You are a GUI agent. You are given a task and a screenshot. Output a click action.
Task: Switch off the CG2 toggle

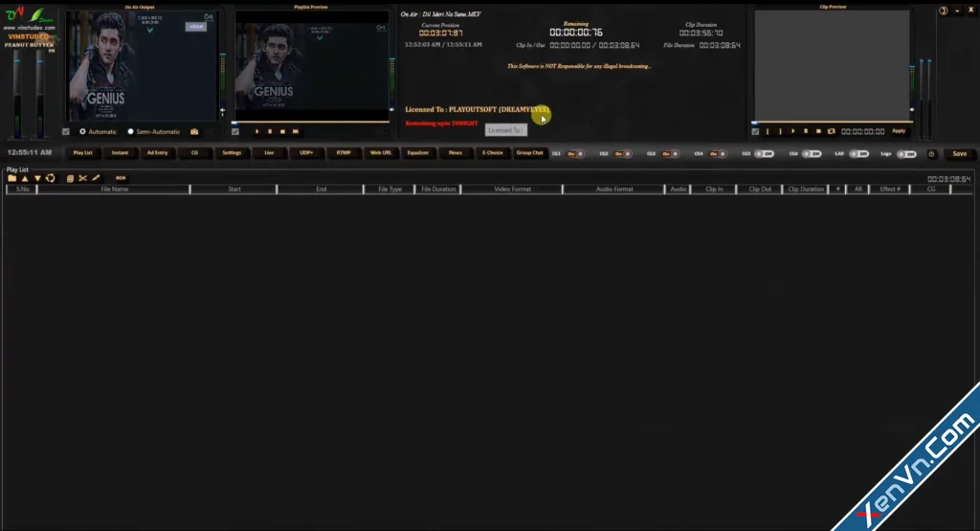coord(623,154)
